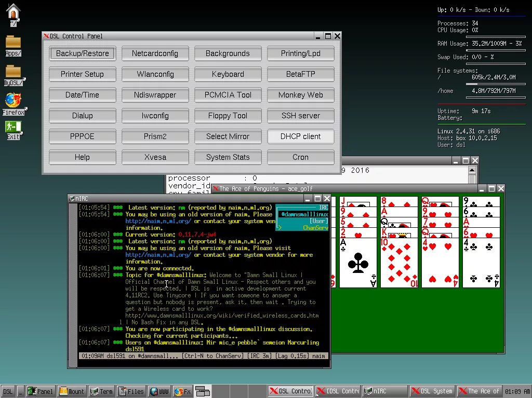The height and width of the screenshot is (398, 532).
Task: Click DSL Control Panel title bar X icon
Action: coord(46,36)
